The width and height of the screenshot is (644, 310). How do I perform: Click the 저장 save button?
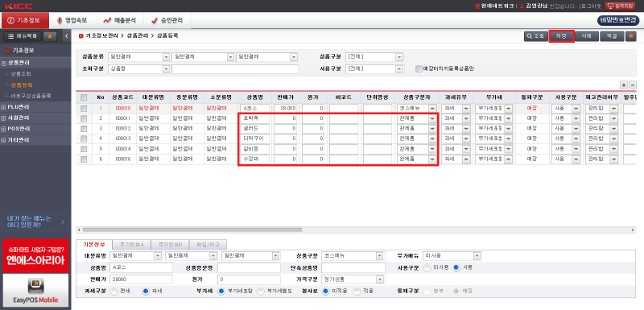click(x=561, y=36)
